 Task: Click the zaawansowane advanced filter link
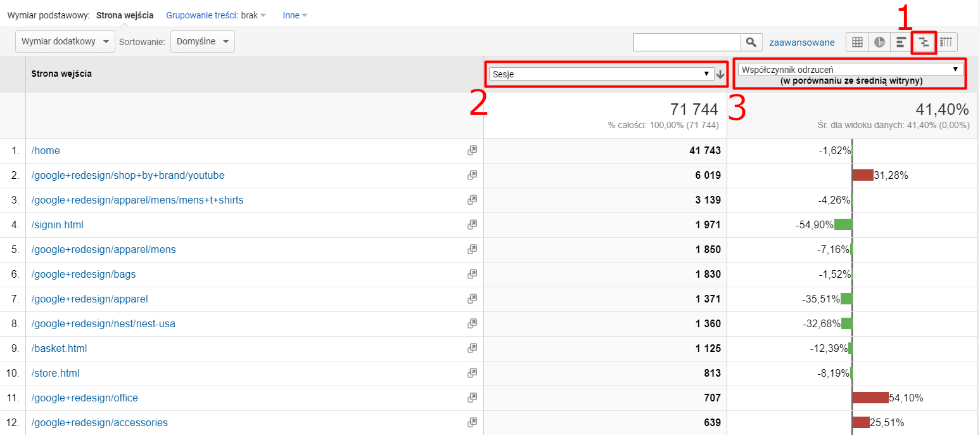(801, 42)
